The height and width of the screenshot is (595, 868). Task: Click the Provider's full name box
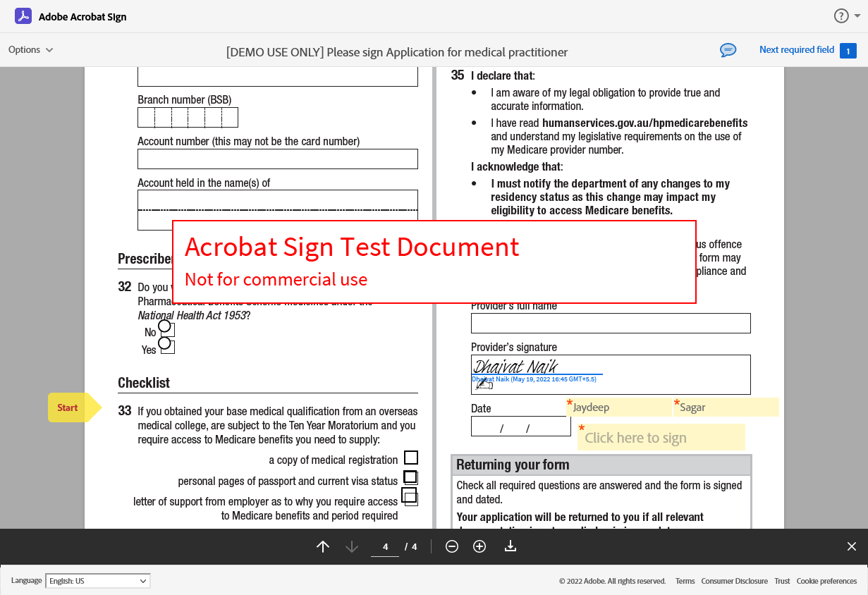611,323
